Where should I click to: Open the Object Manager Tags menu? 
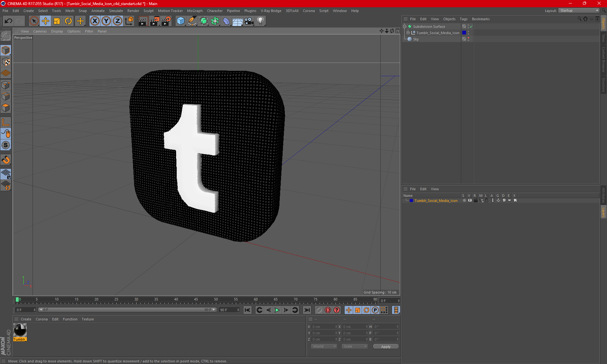pos(463,19)
